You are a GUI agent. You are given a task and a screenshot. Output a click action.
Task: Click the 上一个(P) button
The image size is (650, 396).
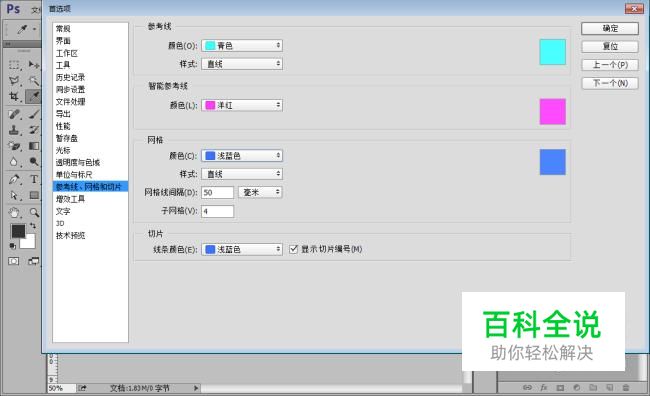point(610,65)
